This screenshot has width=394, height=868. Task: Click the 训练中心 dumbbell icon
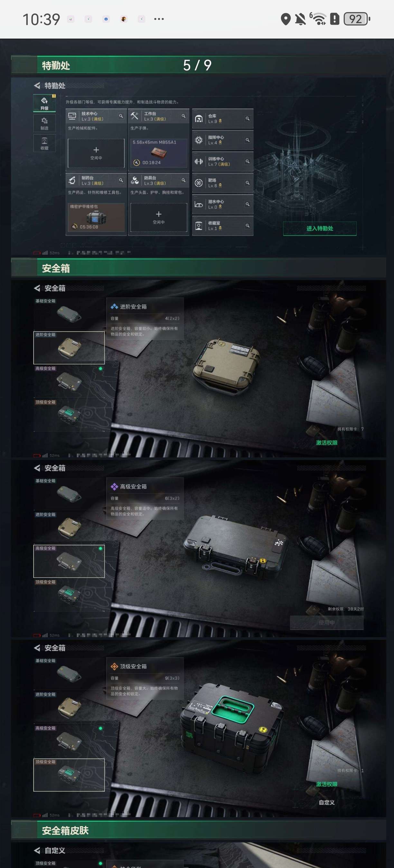(x=199, y=161)
